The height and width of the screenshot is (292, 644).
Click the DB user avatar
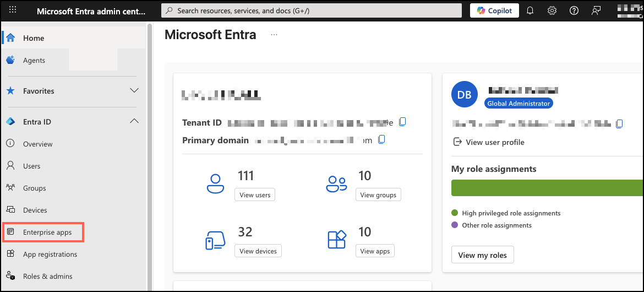pyautogui.click(x=464, y=95)
